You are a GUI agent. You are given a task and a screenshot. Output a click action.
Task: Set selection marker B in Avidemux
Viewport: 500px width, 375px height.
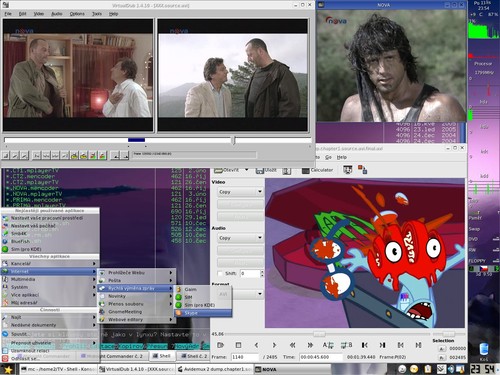[347, 345]
